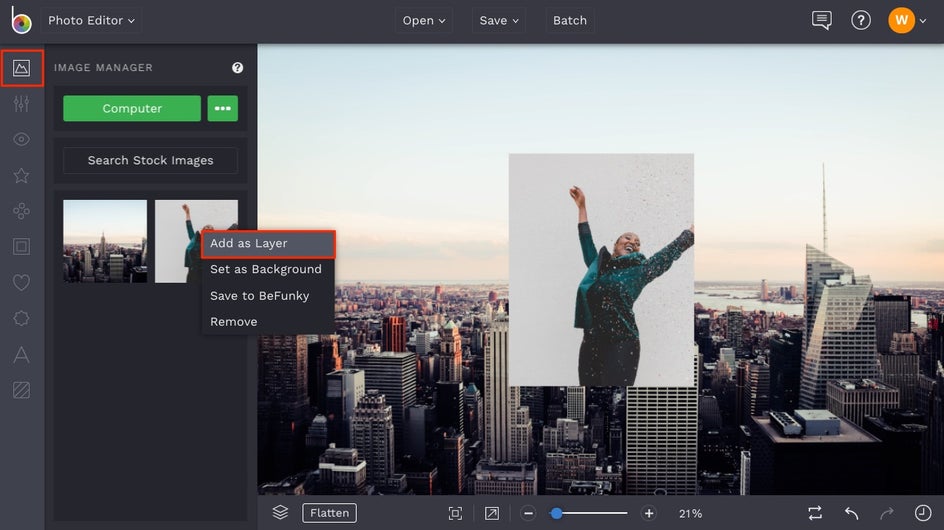Select the Touch Up eye icon
Viewport: 944px width, 530px height.
(x=21, y=140)
